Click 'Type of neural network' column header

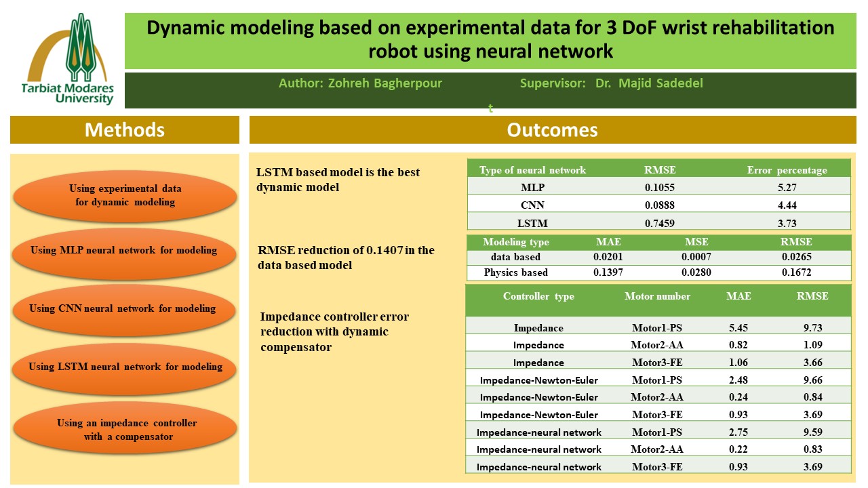[x=532, y=170]
